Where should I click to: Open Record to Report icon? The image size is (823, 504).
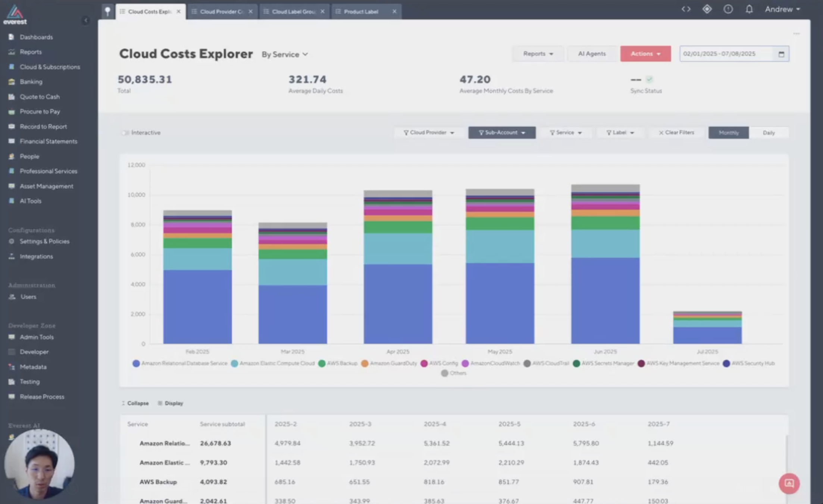[12, 126]
